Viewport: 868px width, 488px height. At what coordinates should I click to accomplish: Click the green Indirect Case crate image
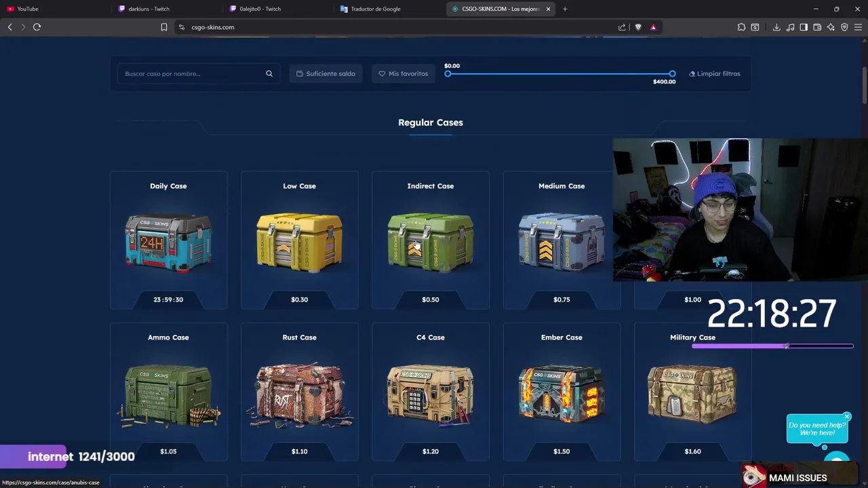(x=431, y=243)
